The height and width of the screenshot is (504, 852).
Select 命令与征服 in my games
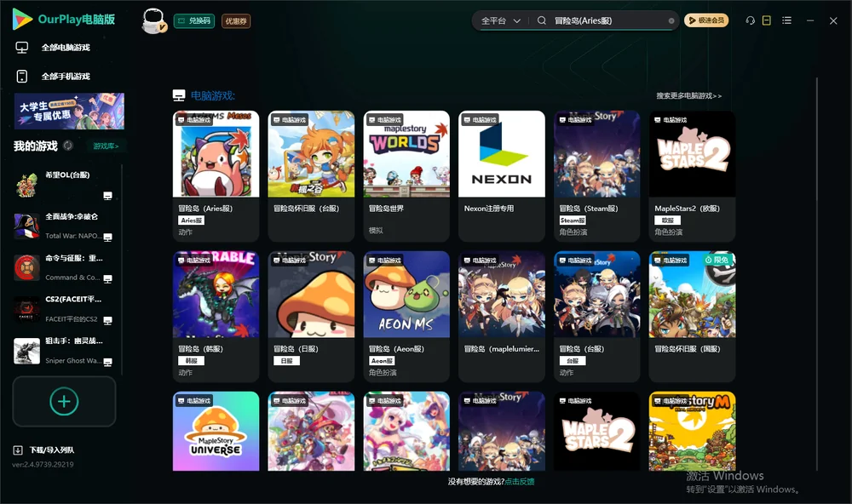63,267
